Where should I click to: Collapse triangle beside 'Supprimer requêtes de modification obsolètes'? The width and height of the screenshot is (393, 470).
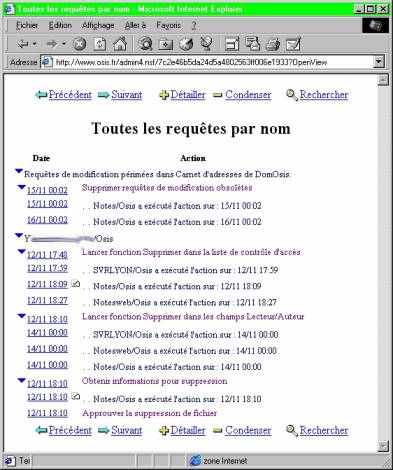coord(21,187)
